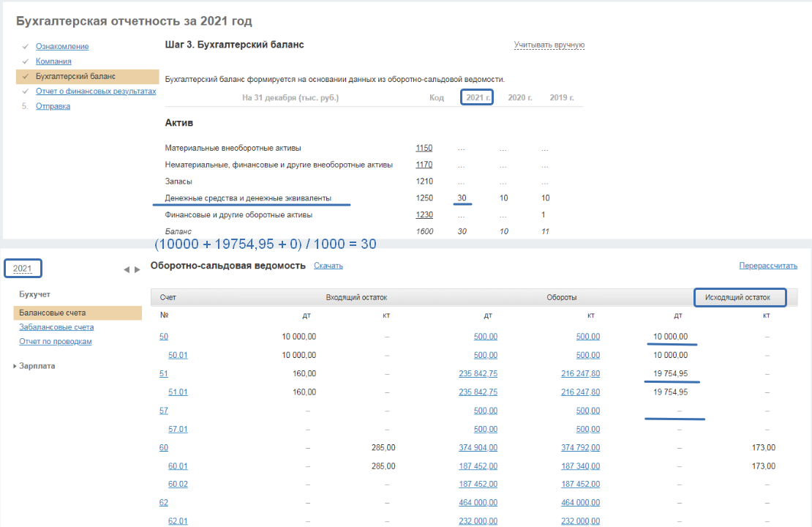Click Учитывать вручную link
The image size is (812, 527).
point(549,45)
